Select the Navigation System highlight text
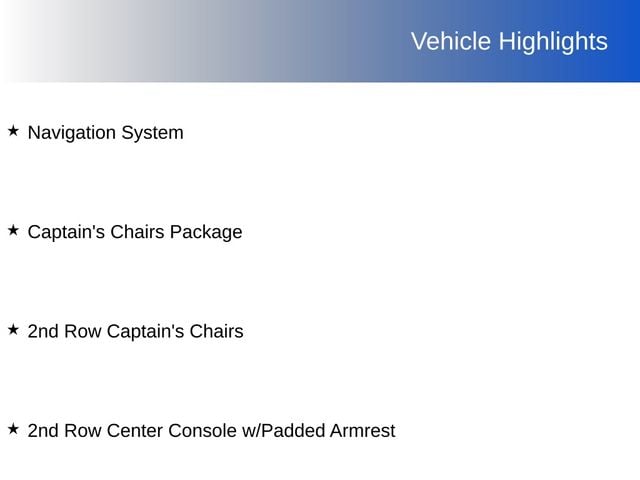This screenshot has height=480, width=640. click(105, 132)
